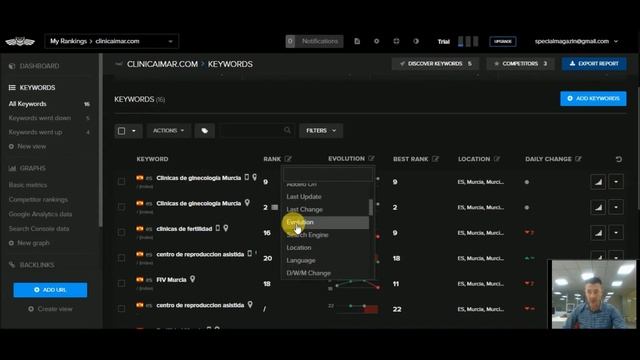Image resolution: width=640 pixels, height=360 pixels.
Task: Click the ADD KEYWORDS button
Action: tap(593, 98)
